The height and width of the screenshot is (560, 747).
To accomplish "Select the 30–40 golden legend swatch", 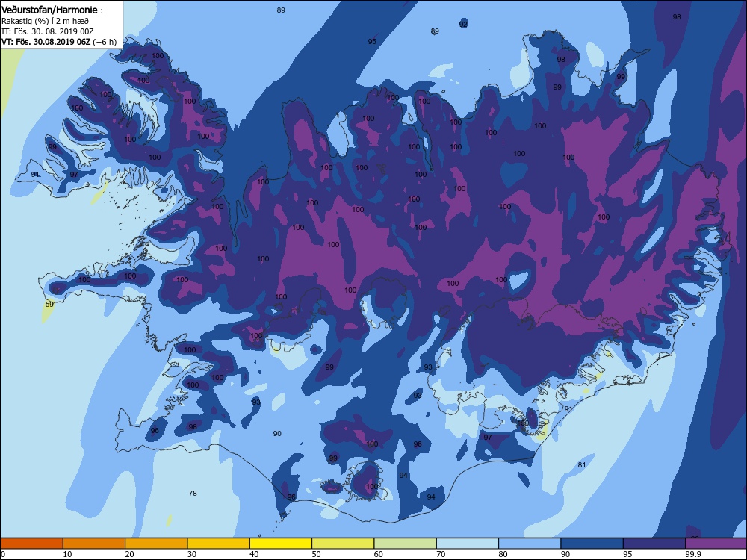I will click(x=219, y=544).
